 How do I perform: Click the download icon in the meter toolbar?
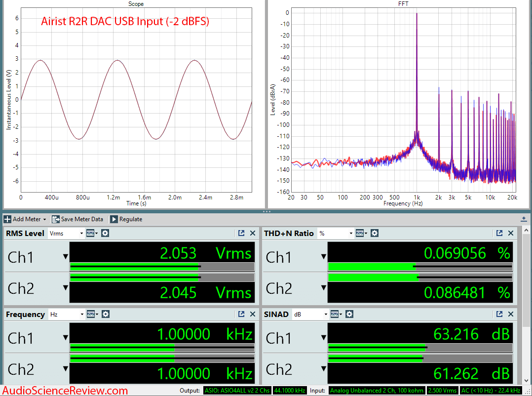point(524,219)
